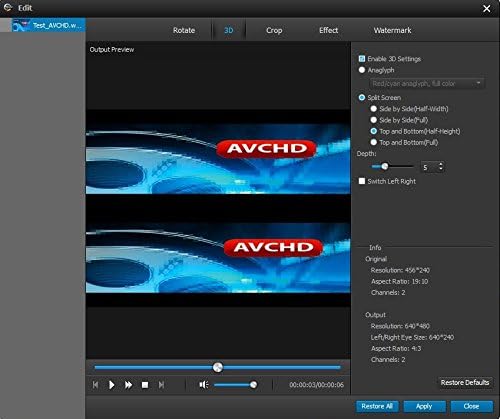Jump to the next frame icon
This screenshot has height=419, width=500.
[x=161, y=385]
